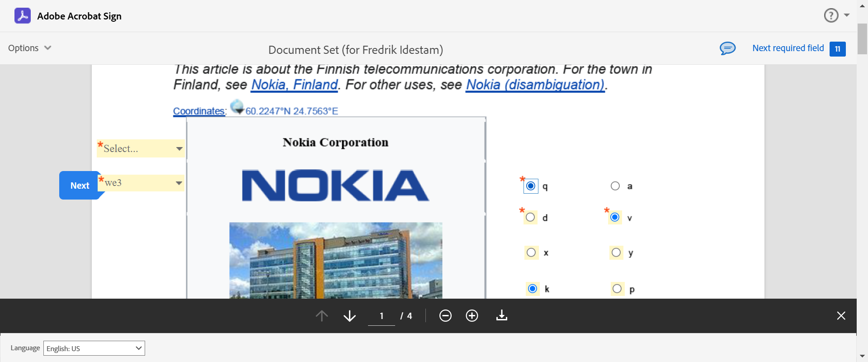Open the comment chat bubble icon
Screen dimensions: 868x362
pos(727,48)
